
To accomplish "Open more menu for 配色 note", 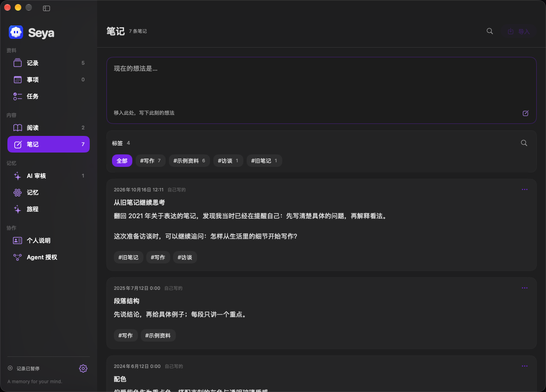I will click(524, 366).
